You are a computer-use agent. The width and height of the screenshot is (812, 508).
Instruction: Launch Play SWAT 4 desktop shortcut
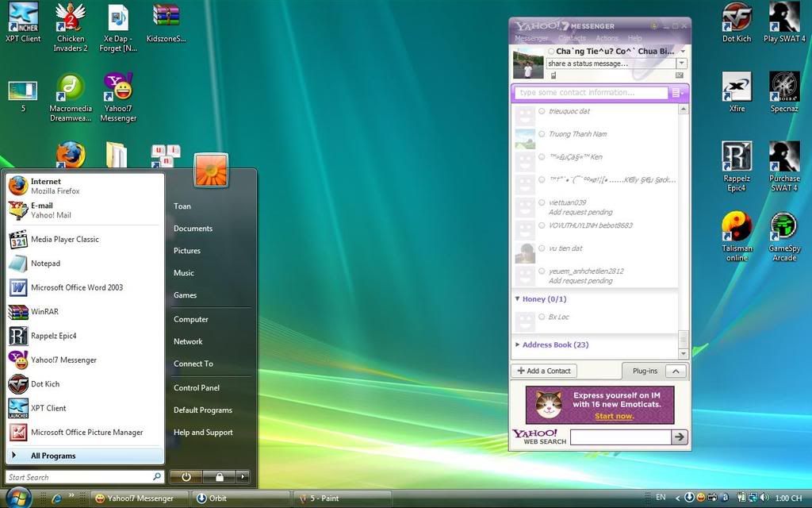coord(784,23)
